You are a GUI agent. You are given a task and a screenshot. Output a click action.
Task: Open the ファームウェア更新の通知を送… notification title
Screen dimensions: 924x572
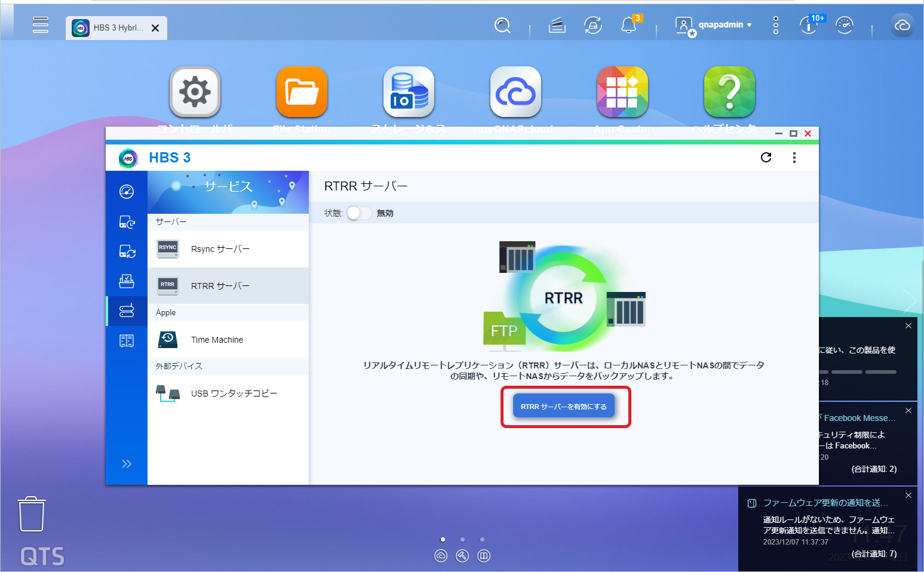click(x=825, y=503)
